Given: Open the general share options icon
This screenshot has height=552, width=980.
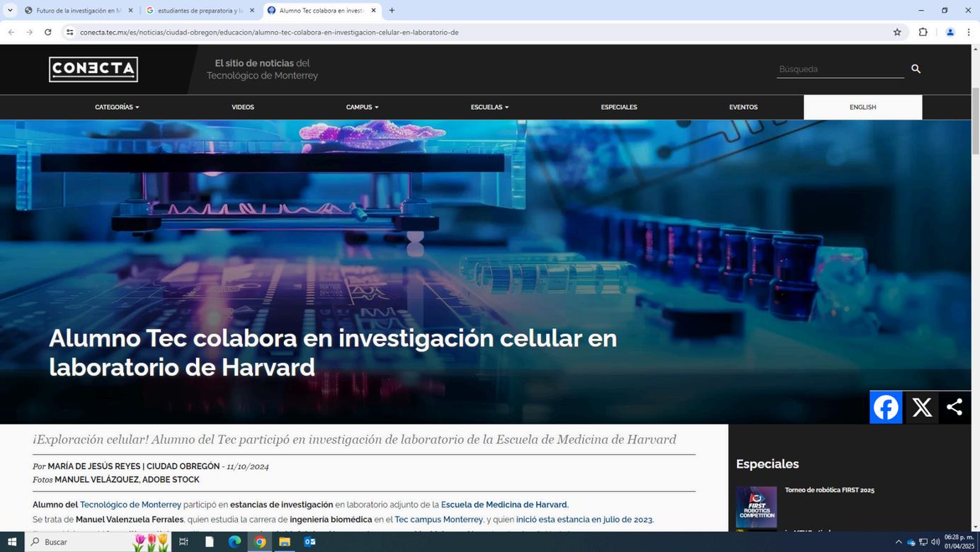Looking at the screenshot, I should point(955,408).
